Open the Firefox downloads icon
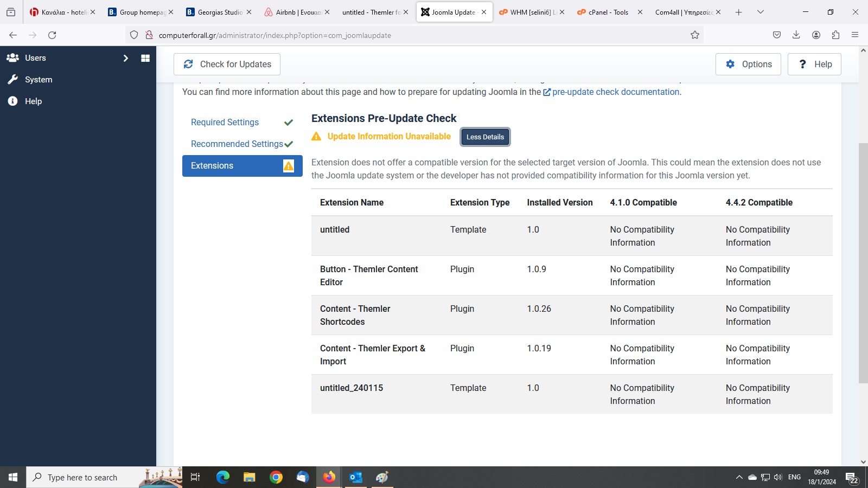868x488 pixels. point(796,35)
